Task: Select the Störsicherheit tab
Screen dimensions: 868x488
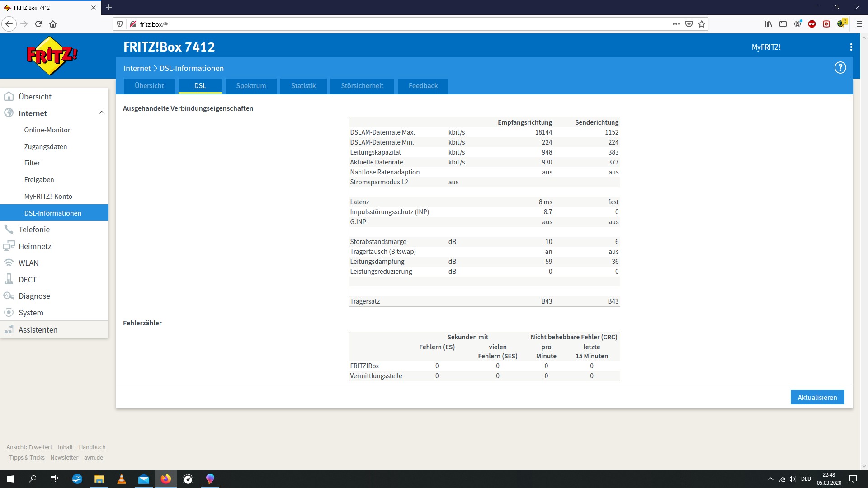Action: point(362,85)
